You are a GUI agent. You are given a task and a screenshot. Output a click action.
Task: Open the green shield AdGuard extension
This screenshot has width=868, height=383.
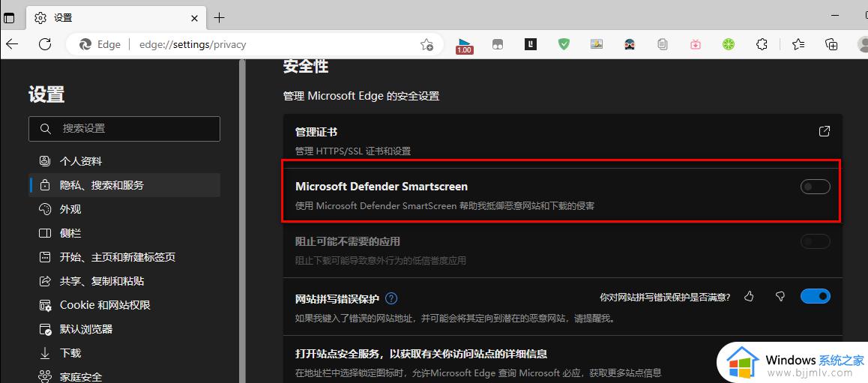tap(564, 44)
